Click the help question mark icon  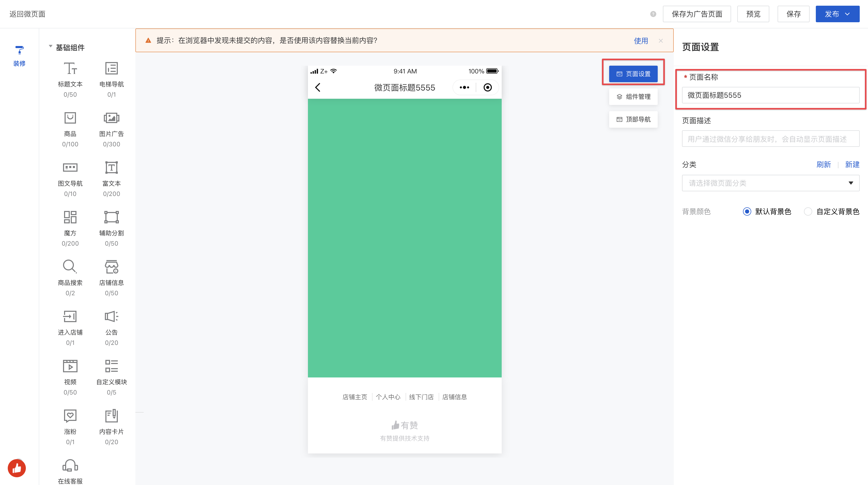pyautogui.click(x=653, y=14)
